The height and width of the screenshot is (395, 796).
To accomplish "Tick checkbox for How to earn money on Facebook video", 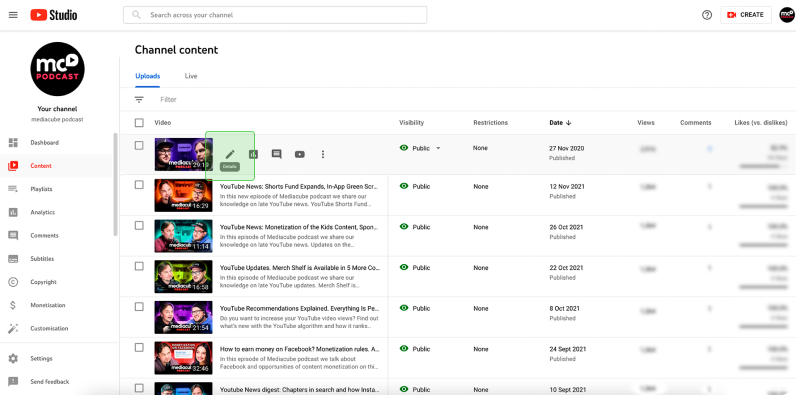I will pos(139,347).
